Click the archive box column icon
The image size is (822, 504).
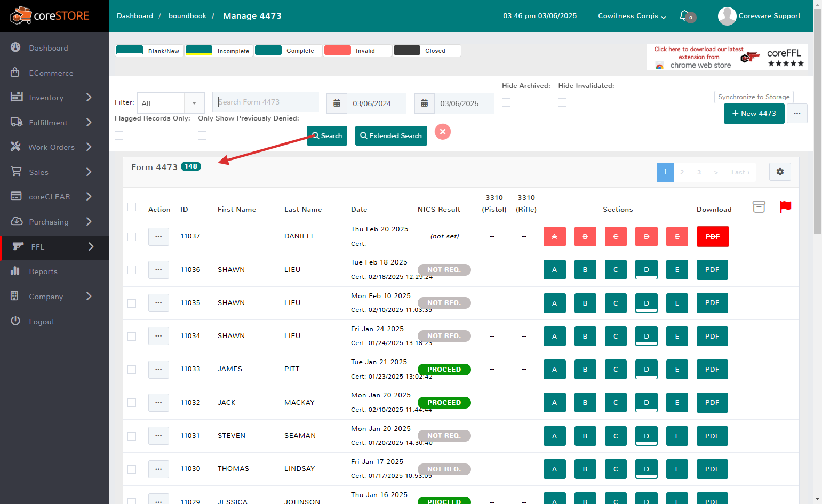(759, 207)
